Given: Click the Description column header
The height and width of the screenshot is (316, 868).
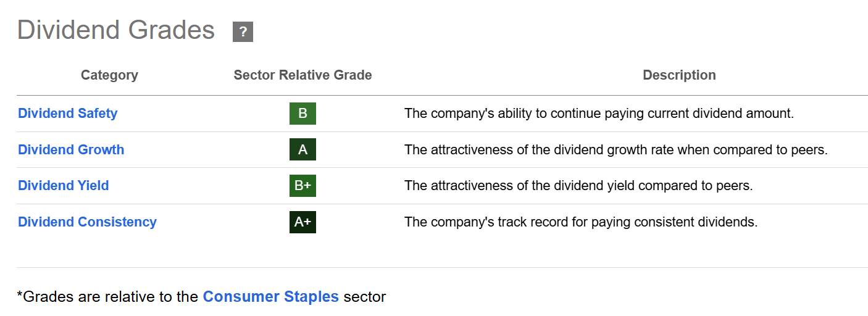Looking at the screenshot, I should click(679, 75).
